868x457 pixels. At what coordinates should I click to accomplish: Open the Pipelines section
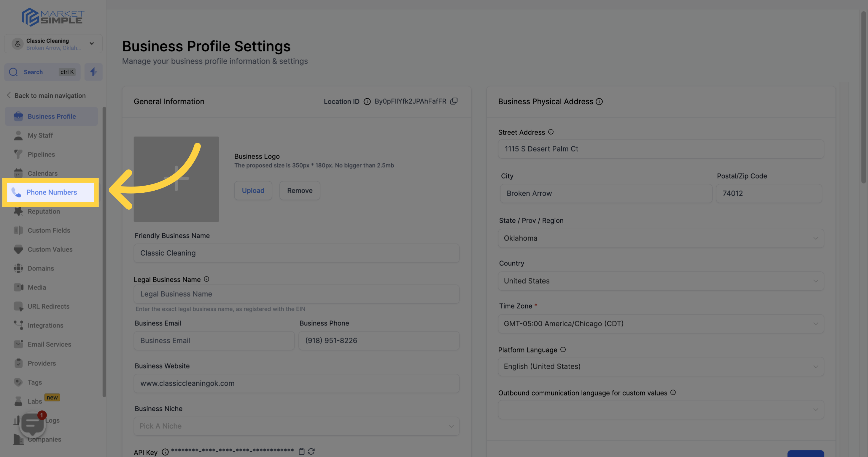click(x=41, y=154)
